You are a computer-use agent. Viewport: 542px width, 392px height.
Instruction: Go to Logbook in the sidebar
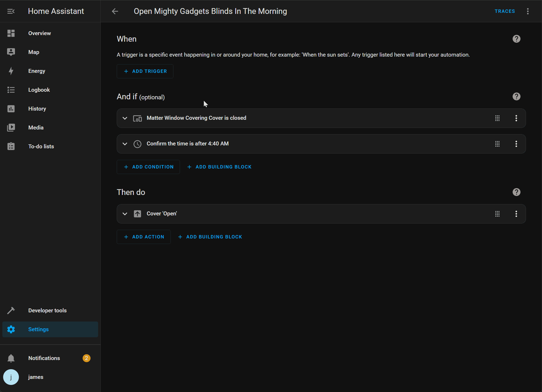(x=39, y=90)
